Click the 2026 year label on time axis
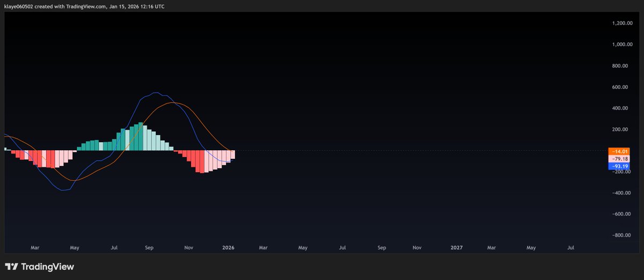644x280 pixels. tap(228, 248)
